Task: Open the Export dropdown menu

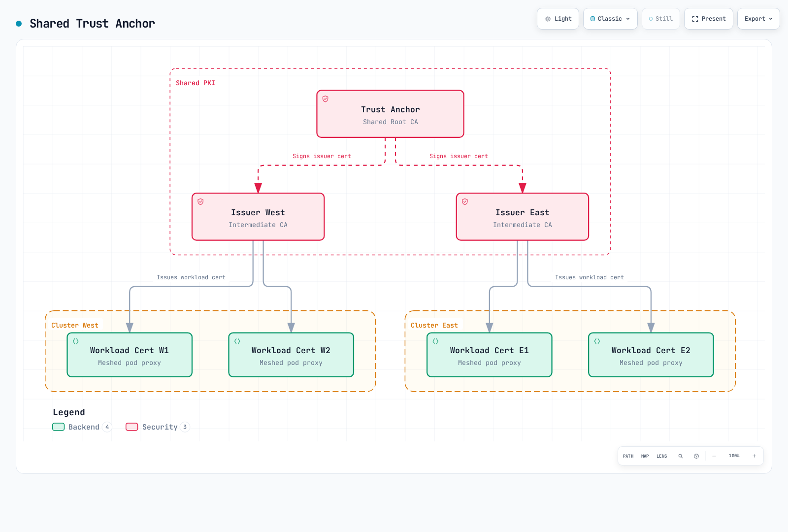Action: click(x=758, y=19)
